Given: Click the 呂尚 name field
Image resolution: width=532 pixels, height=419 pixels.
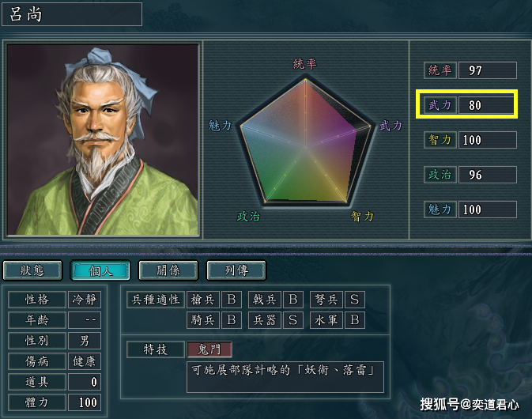Looking at the screenshot, I should tap(72, 14).
